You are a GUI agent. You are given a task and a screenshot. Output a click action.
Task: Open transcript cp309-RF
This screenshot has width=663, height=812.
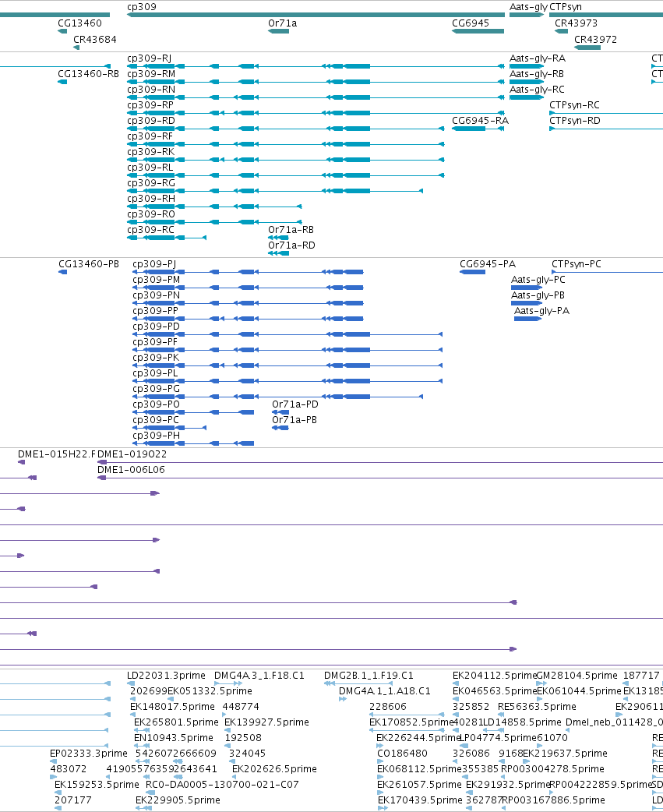coord(150,136)
